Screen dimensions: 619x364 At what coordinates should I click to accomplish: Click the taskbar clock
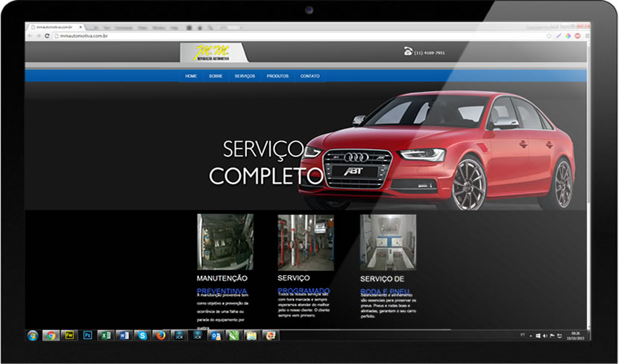576,336
